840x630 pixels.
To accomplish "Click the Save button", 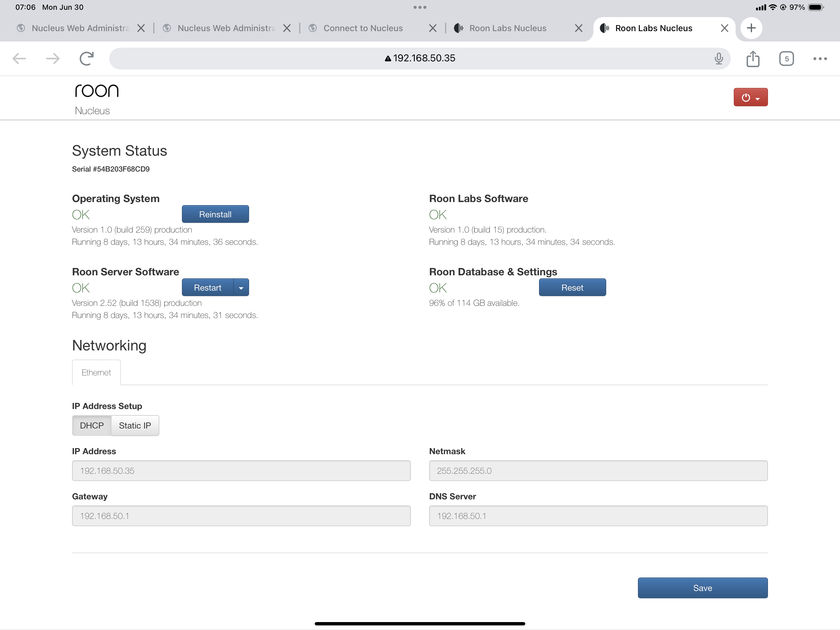I will [x=702, y=588].
